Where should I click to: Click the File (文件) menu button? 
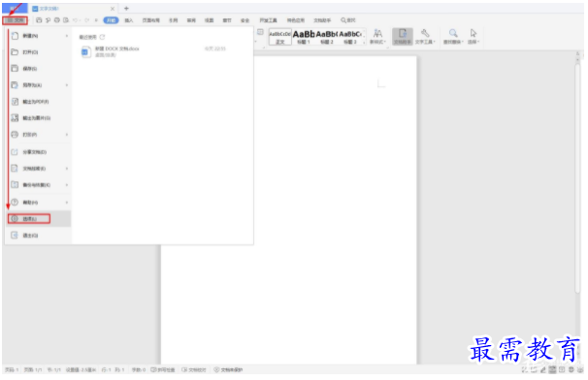15,20
